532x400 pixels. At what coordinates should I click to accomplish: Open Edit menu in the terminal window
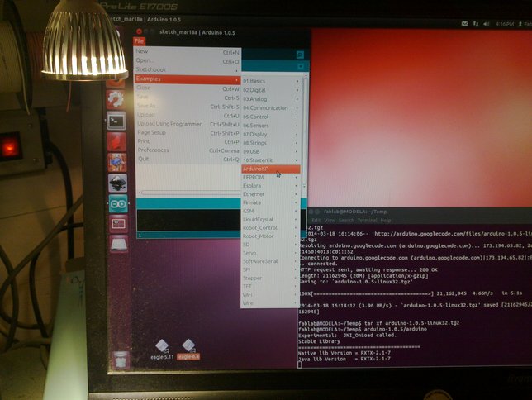tap(316, 221)
